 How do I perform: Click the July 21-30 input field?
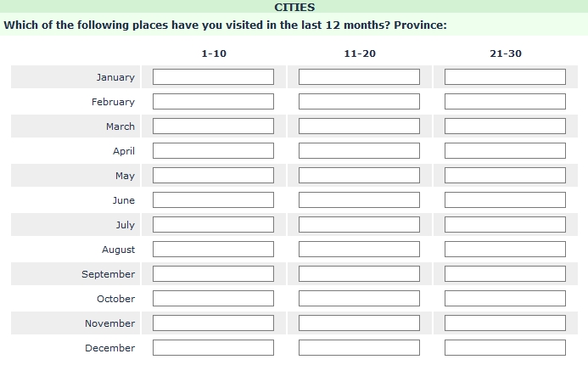[505, 225]
